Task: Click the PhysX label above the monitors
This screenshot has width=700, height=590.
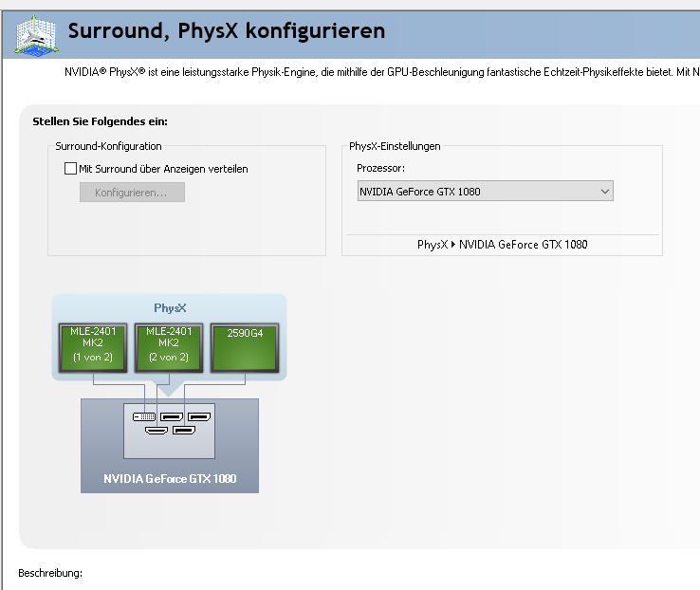Action: 170,308
